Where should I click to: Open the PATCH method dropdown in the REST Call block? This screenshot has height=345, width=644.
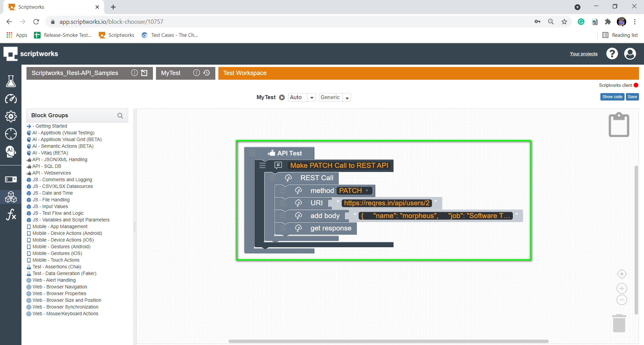[368, 190]
